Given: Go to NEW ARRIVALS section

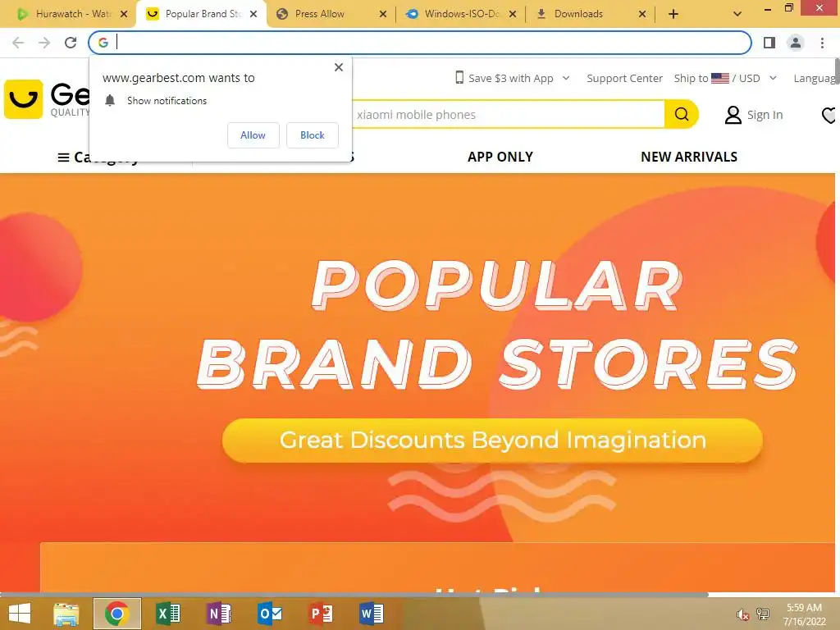Looking at the screenshot, I should click(x=689, y=157).
